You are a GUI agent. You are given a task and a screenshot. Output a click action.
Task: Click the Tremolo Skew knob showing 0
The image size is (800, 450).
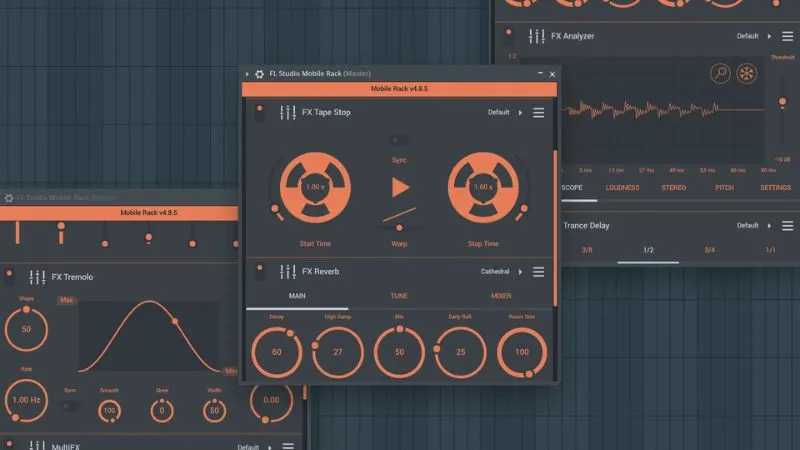coord(162,411)
